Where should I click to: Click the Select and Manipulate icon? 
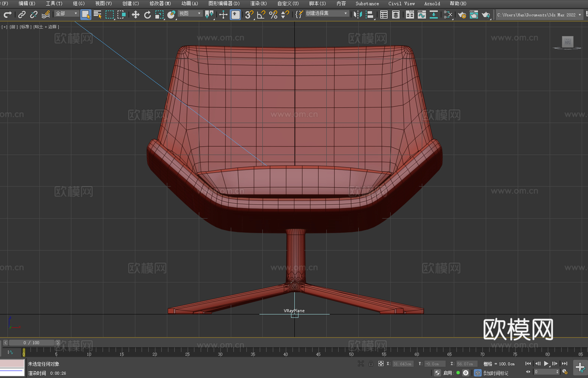click(223, 14)
